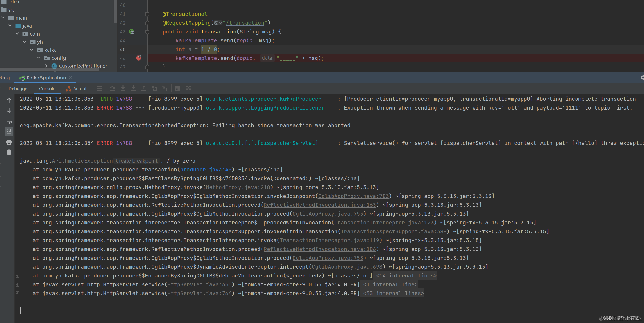Click the Create breakpoint inline button
Screen dimensions: 644x323
tap(136, 161)
